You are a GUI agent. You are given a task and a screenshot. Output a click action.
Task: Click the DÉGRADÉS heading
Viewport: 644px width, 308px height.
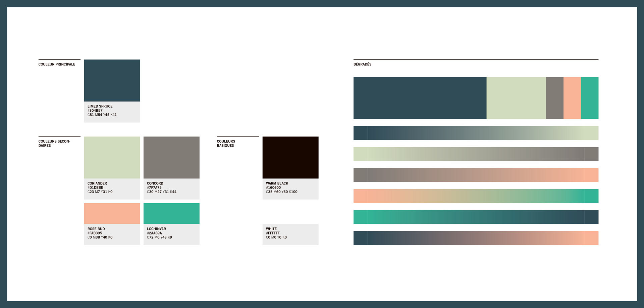tap(362, 64)
